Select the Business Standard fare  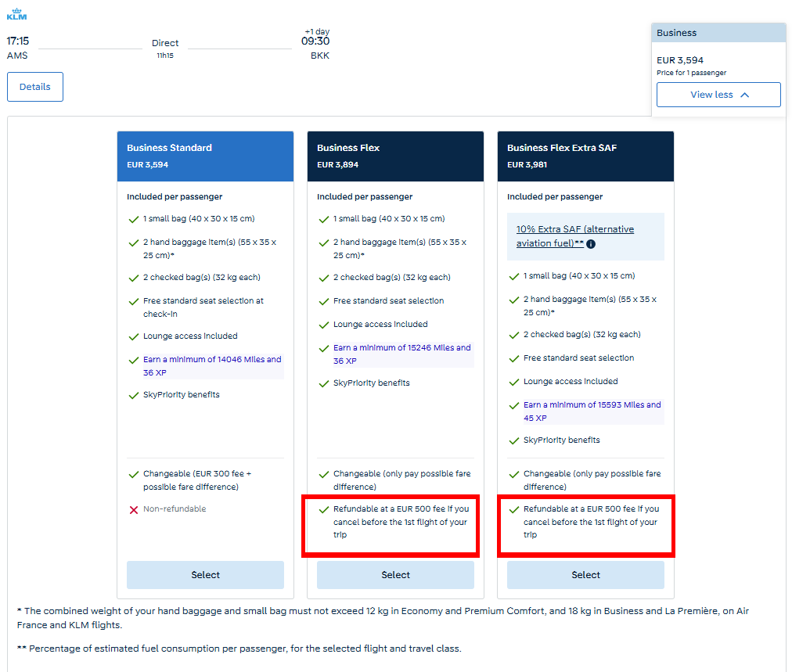point(205,574)
